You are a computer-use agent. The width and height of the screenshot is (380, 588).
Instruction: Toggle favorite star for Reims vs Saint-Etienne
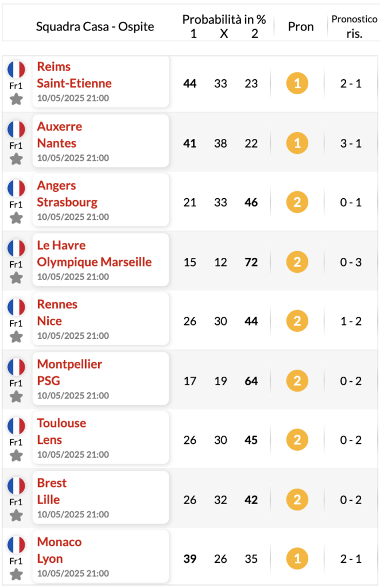(16, 99)
